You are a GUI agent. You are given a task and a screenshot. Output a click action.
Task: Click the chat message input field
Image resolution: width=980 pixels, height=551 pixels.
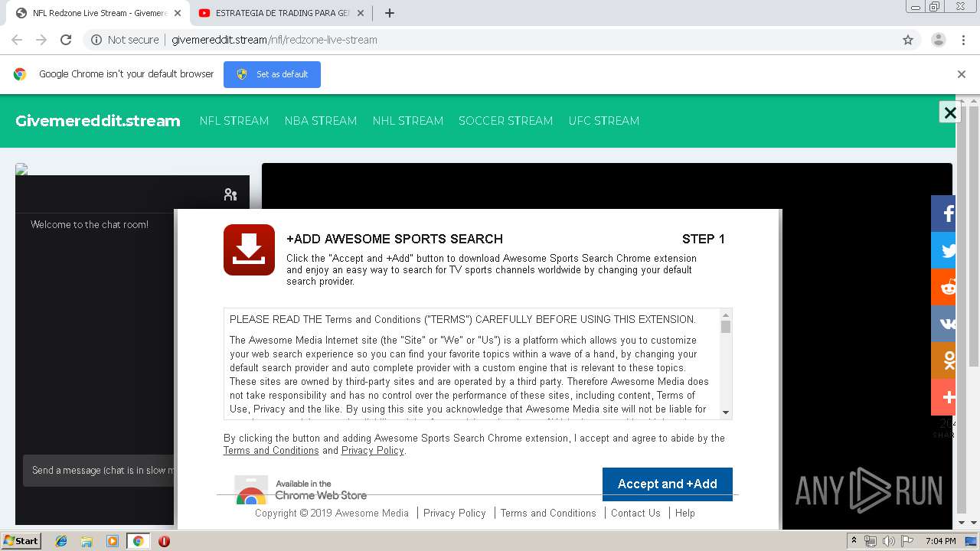pyautogui.click(x=100, y=471)
